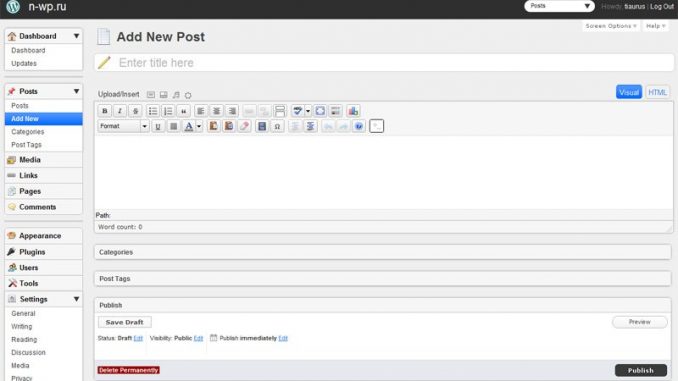Toggle justify full alignment button
678x381 pixels.
173,126
